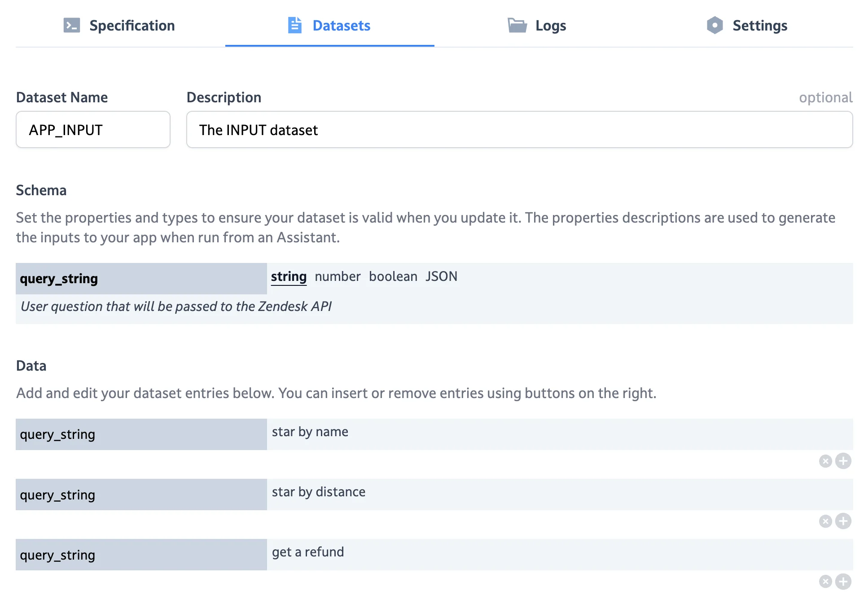
Task: Select the string type for query_string
Action: tap(289, 276)
